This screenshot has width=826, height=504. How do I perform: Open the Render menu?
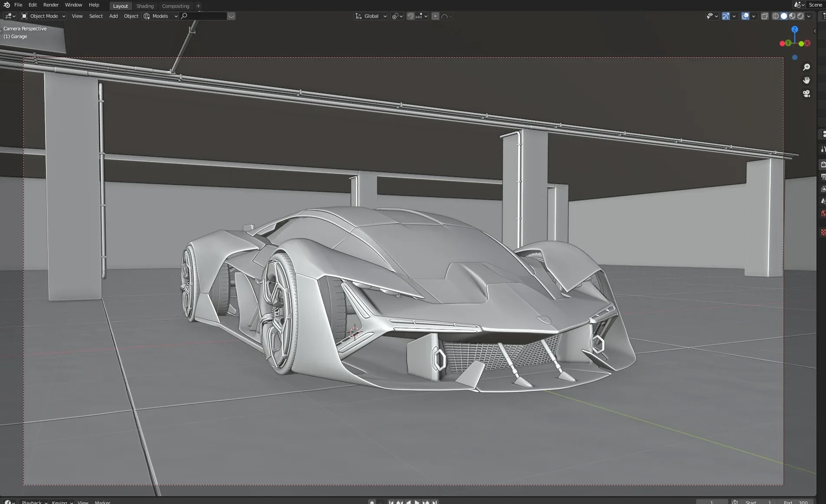(x=51, y=5)
